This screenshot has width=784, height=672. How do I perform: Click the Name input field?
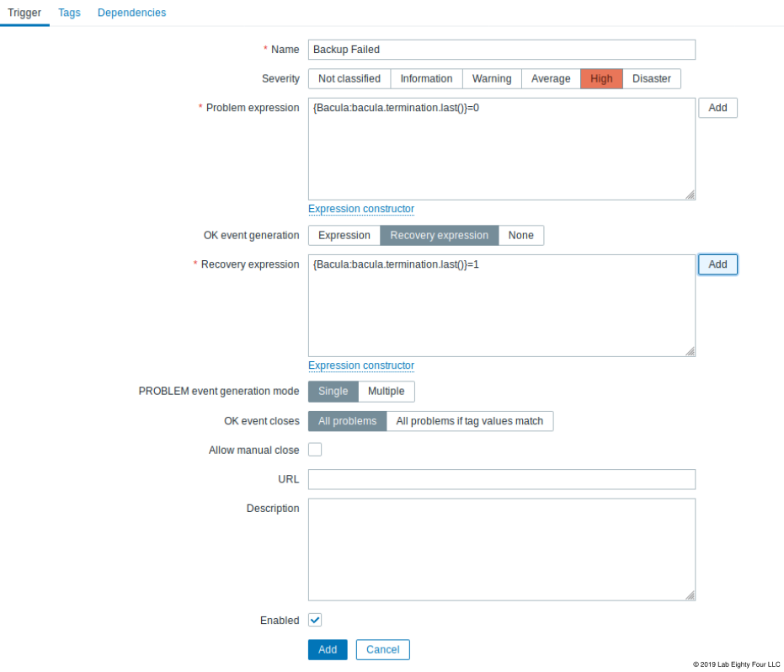[502, 50]
